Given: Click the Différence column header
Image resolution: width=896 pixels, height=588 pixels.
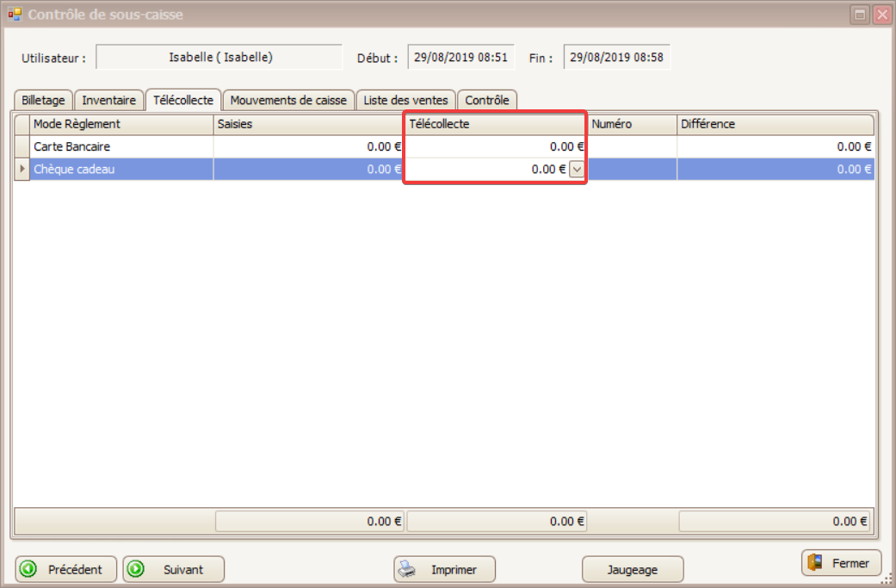Looking at the screenshot, I should pyautogui.click(x=776, y=124).
